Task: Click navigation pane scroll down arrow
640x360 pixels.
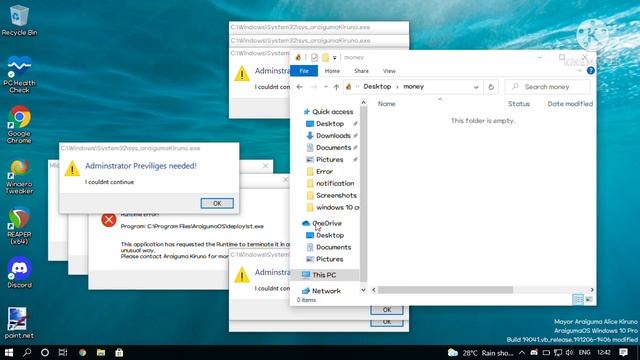Action: 363,290
